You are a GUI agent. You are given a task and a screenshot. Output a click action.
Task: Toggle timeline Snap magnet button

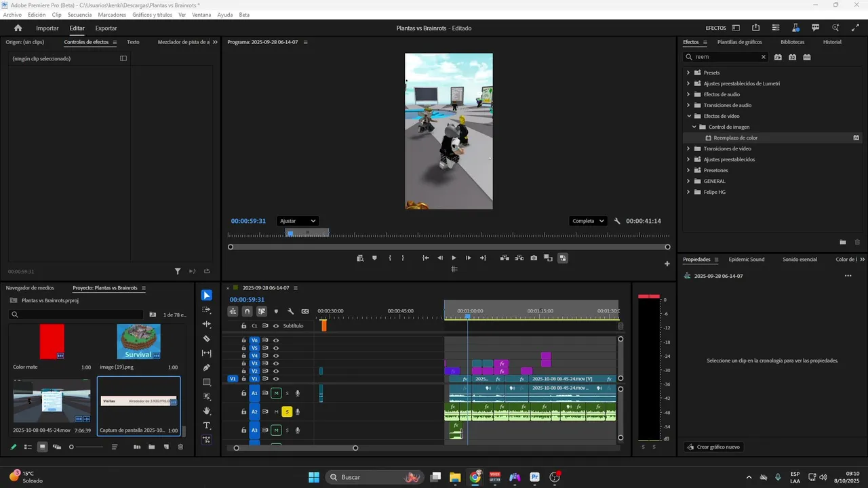pyautogui.click(x=247, y=312)
